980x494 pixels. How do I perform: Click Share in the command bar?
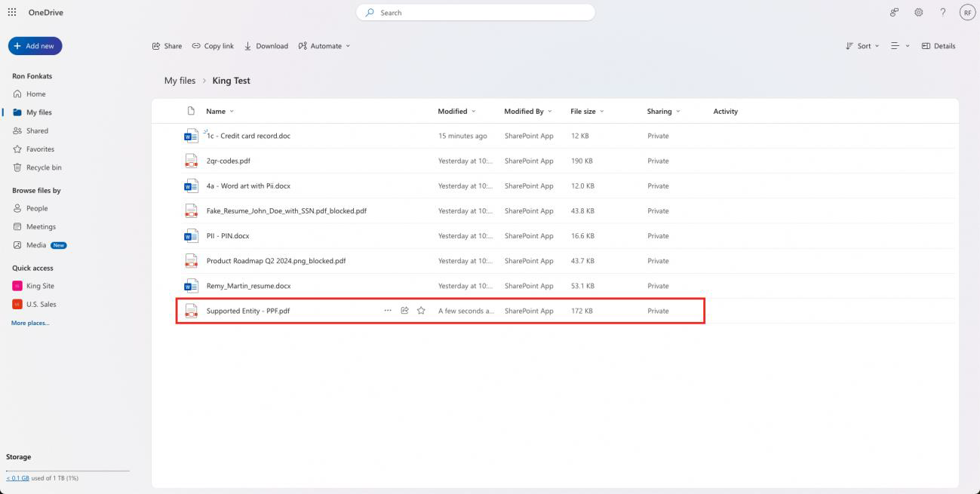[167, 46]
